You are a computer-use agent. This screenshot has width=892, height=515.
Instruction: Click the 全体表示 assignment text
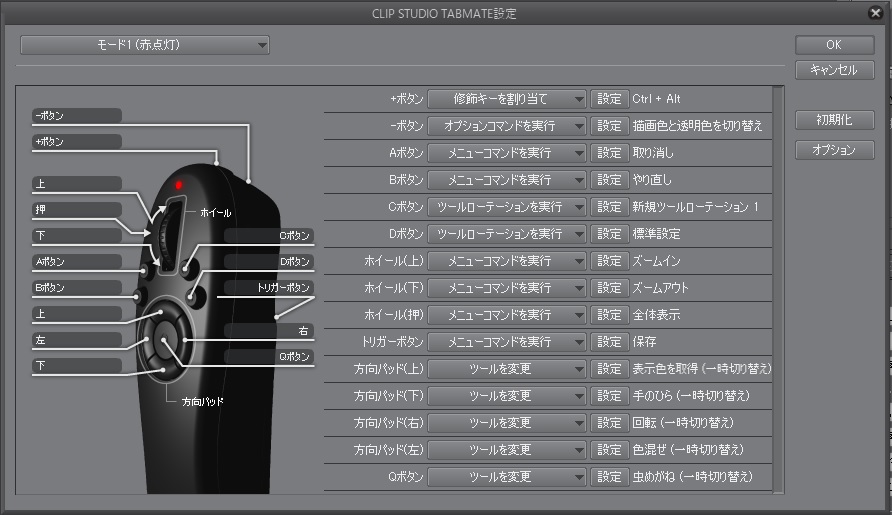tap(656, 315)
